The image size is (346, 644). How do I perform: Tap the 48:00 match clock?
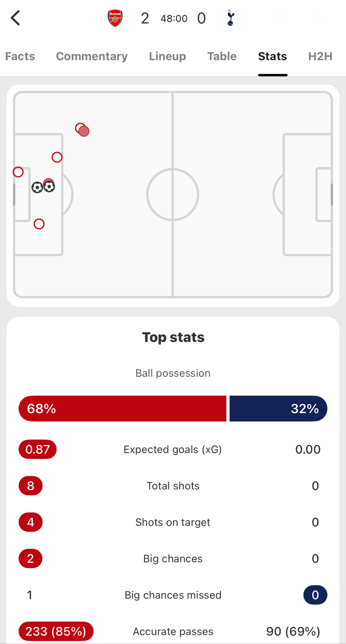click(174, 19)
